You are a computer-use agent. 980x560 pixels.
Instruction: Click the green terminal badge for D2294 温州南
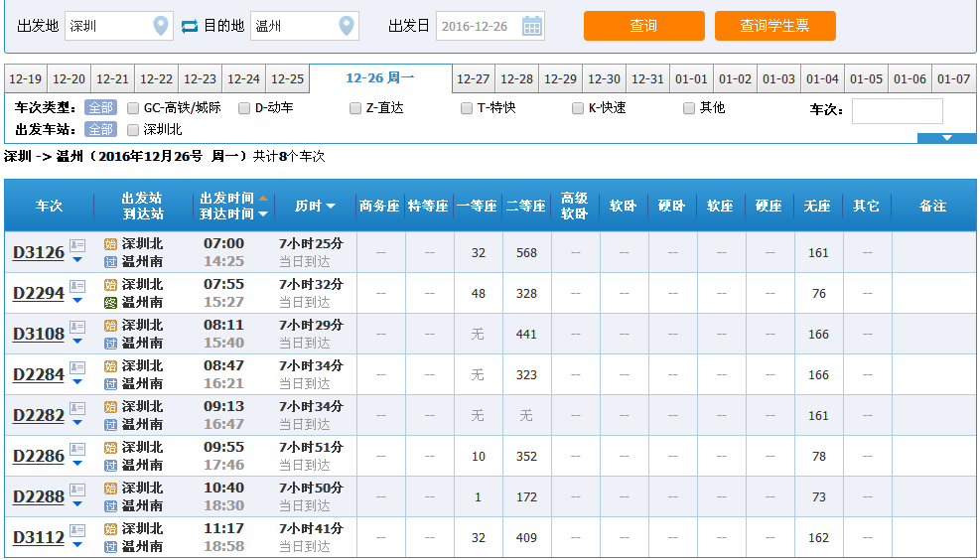click(x=110, y=303)
